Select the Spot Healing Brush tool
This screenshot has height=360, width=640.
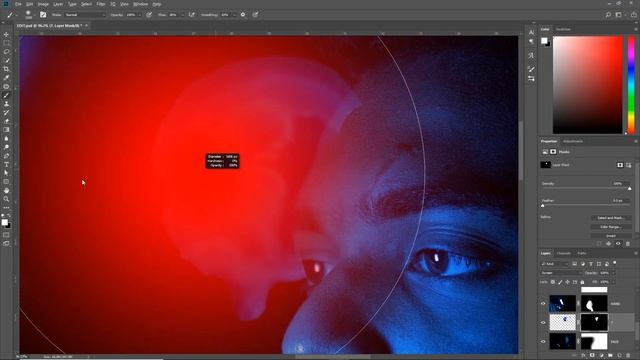pyautogui.click(x=6, y=87)
